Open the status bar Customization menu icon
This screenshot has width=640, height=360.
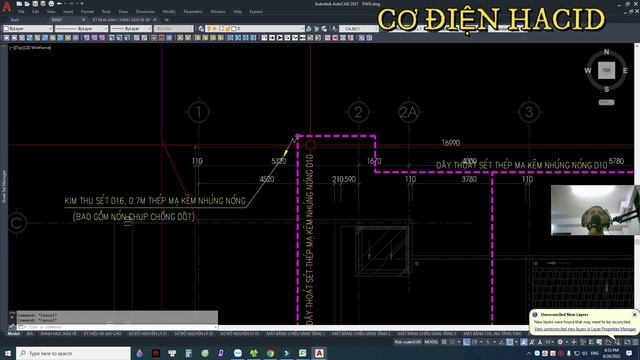[635, 342]
